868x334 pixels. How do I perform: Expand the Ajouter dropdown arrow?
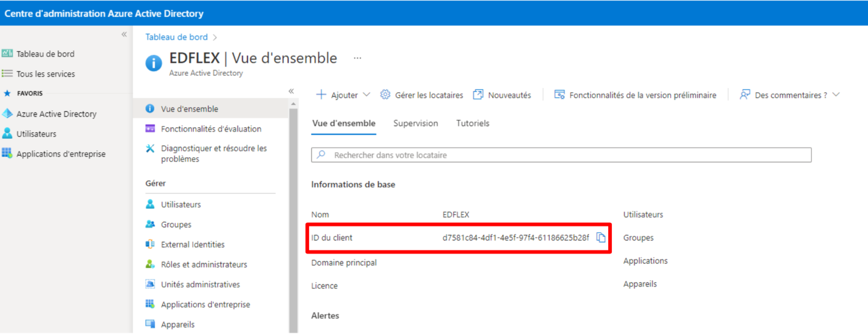(x=367, y=94)
